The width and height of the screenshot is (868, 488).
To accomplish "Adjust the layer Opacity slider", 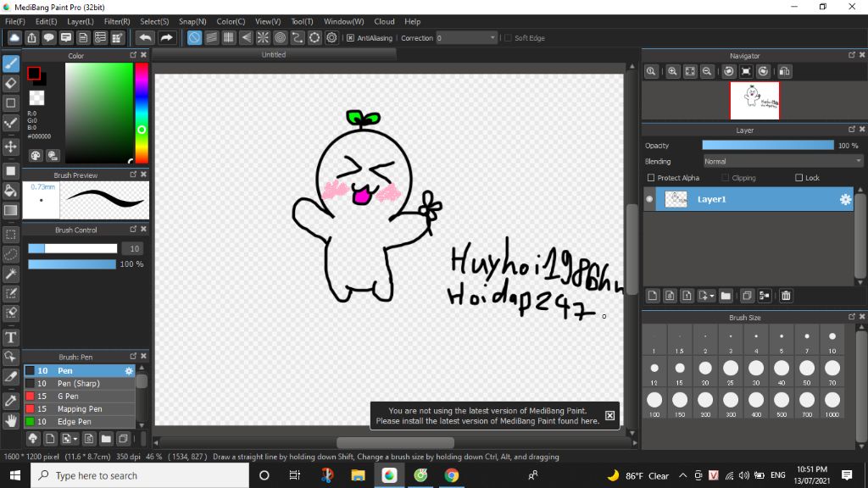I will coord(768,145).
